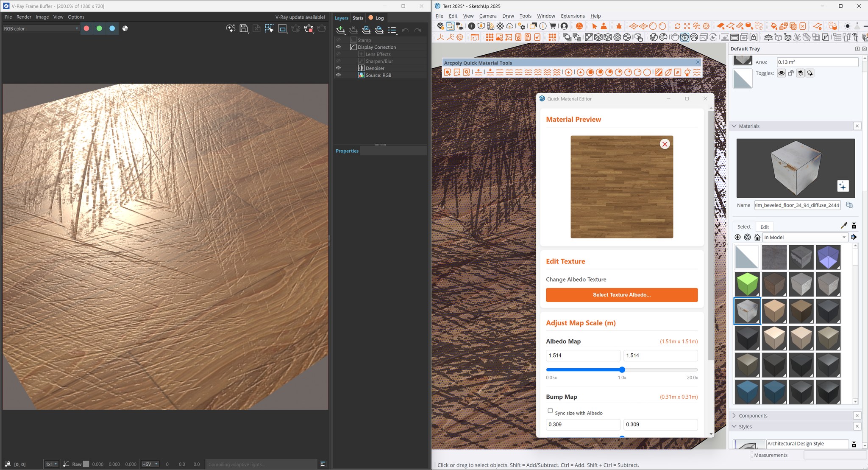The image size is (868, 470).
Task: Open the Render menu in V-Ray Frame Buffer
Action: click(24, 17)
